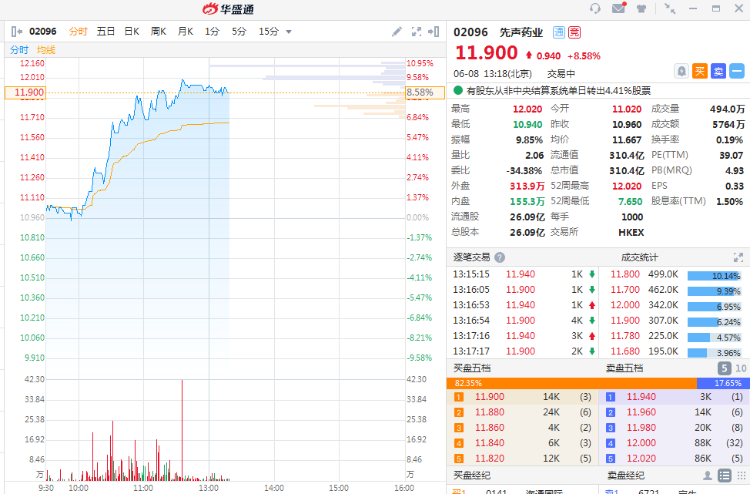Open the time period dropdown arrow
The height and width of the screenshot is (494, 750).
(288, 32)
